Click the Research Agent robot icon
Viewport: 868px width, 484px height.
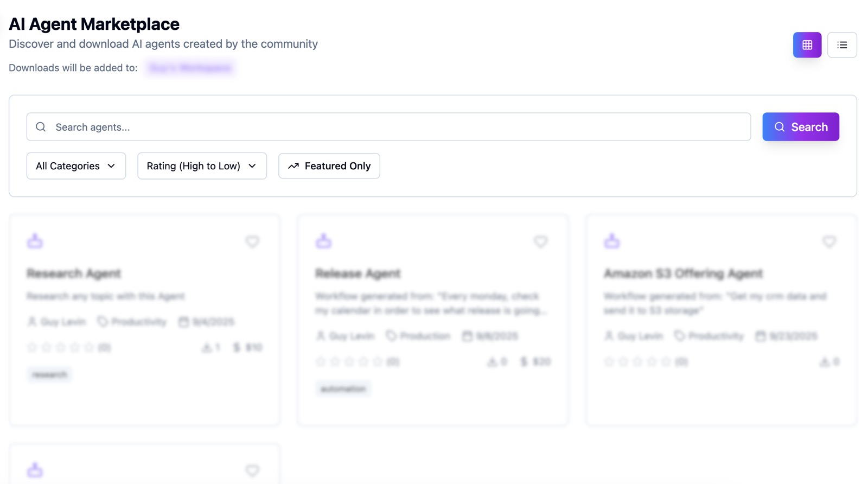(35, 241)
